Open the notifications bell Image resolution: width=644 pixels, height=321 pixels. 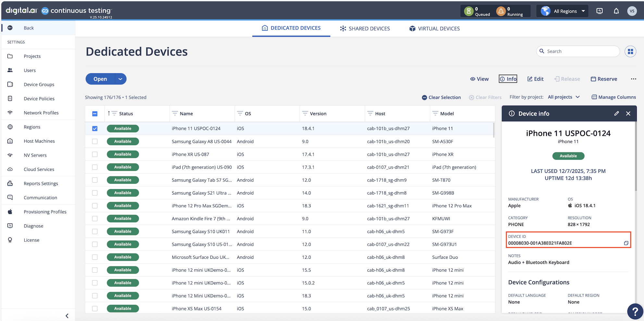pyautogui.click(x=616, y=11)
